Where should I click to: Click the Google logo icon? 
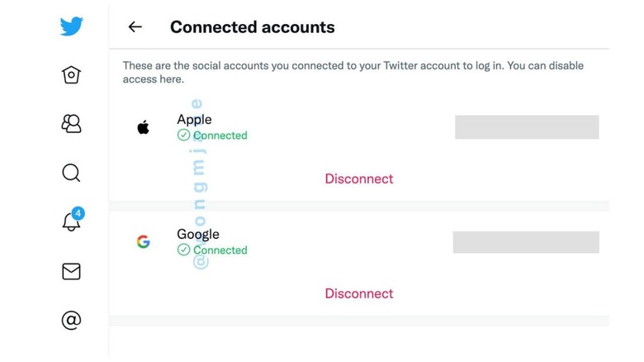coord(144,241)
